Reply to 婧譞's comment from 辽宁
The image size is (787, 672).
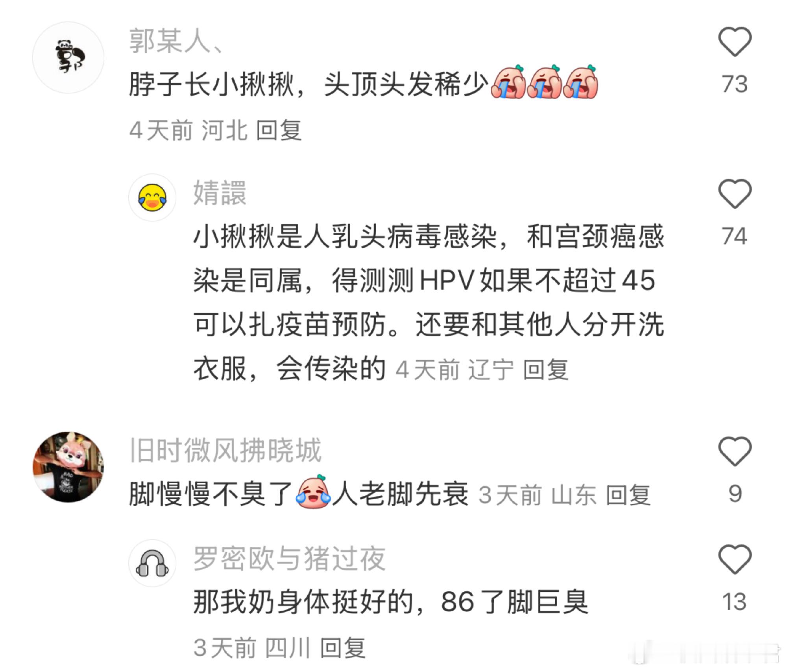tap(546, 370)
